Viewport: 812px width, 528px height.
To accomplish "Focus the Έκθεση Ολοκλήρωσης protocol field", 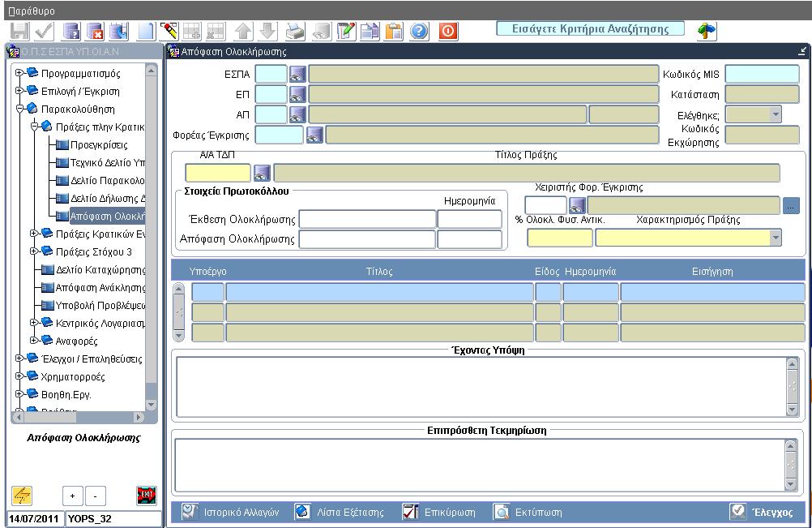I will coord(367,219).
